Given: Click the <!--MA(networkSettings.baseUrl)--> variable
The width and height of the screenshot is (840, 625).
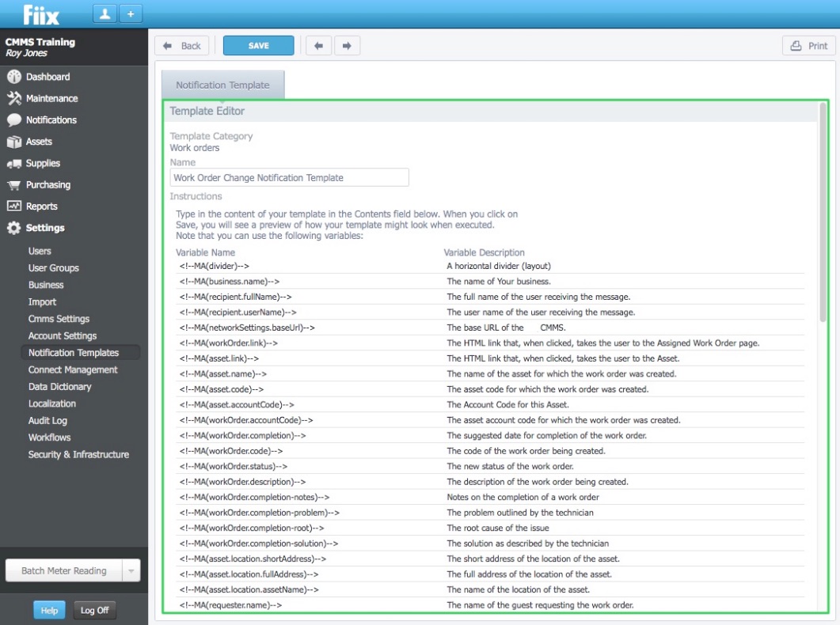Looking at the screenshot, I should tap(247, 328).
